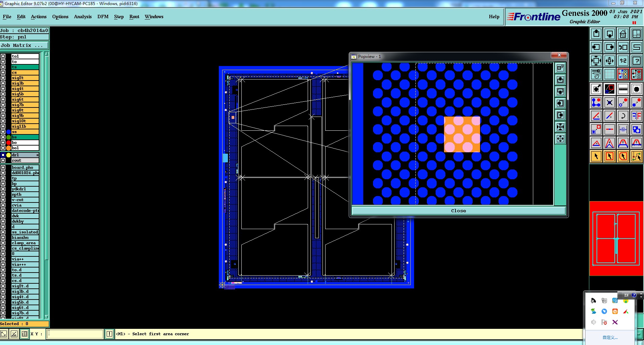Click the layer list scroll-up arrow
The width and height of the screenshot is (644, 345).
[x=46, y=54]
